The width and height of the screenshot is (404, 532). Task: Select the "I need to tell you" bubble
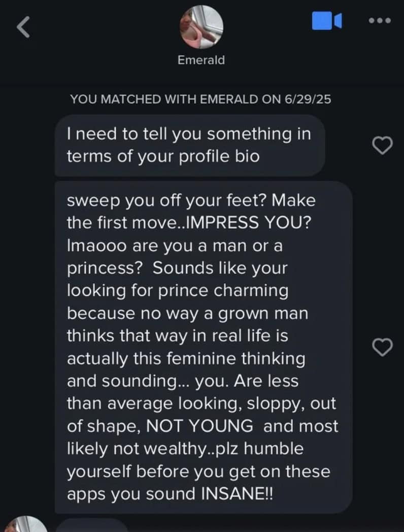pyautogui.click(x=189, y=145)
